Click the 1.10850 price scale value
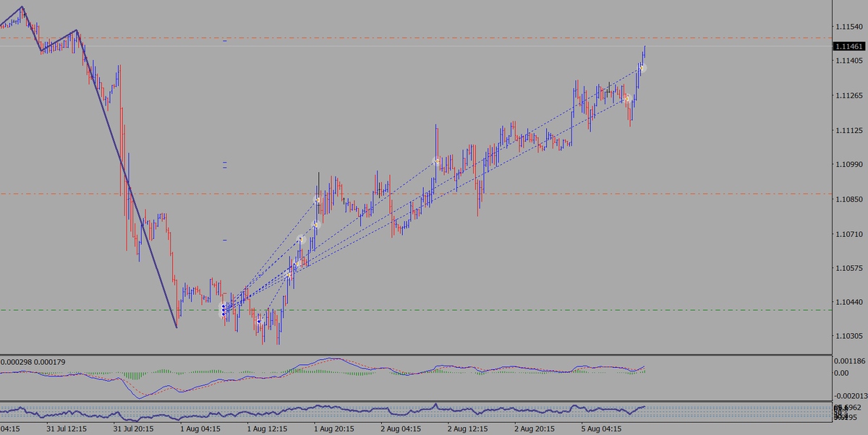The width and height of the screenshot is (868, 435). pyautogui.click(x=848, y=199)
